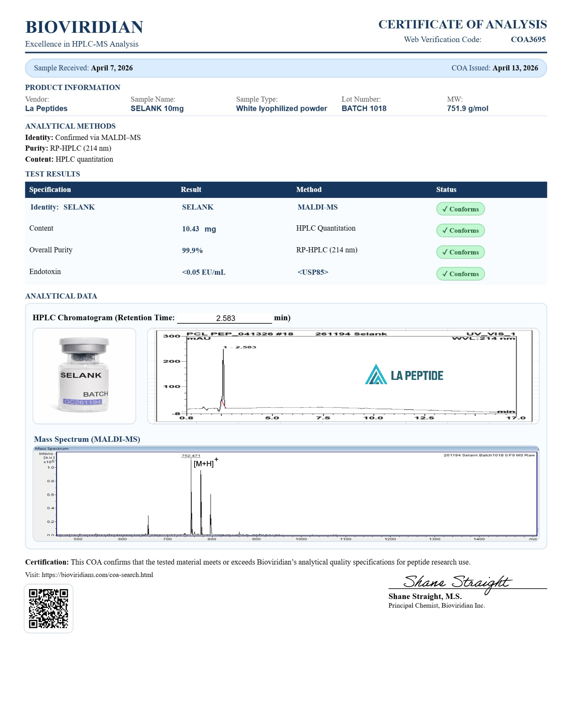Click the Shane Straight signature
The height and width of the screenshot is (728, 563).
(456, 582)
